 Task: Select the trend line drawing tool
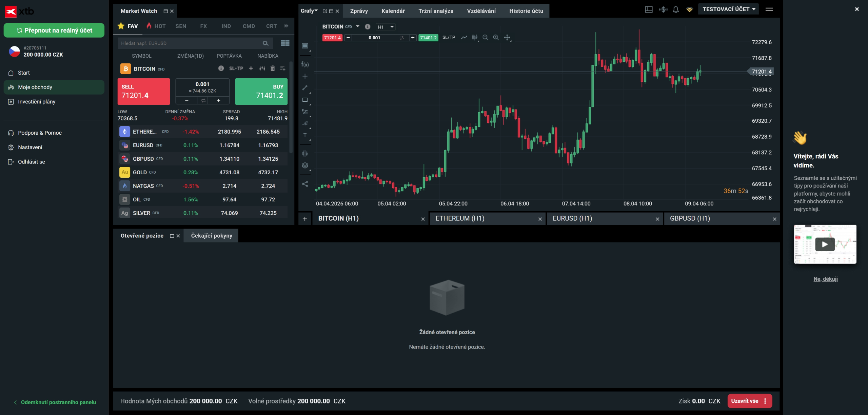(x=305, y=88)
